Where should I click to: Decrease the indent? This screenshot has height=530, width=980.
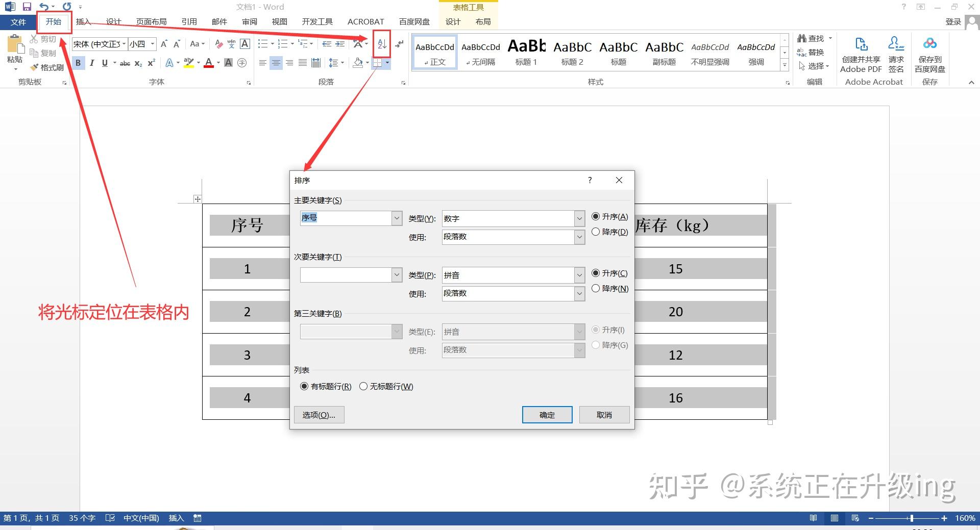(x=327, y=44)
